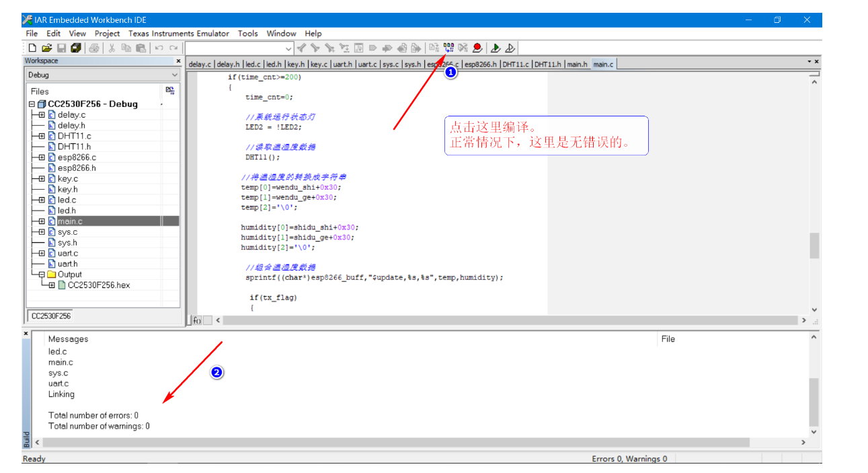This screenshot has height=473, width=868.
Task: Click the Open file folder icon
Action: pyautogui.click(x=46, y=48)
